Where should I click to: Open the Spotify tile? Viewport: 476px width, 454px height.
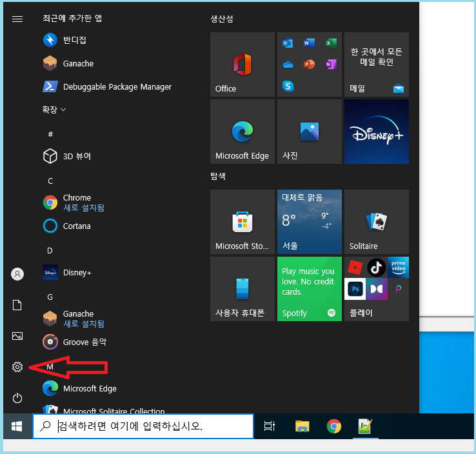(310, 289)
